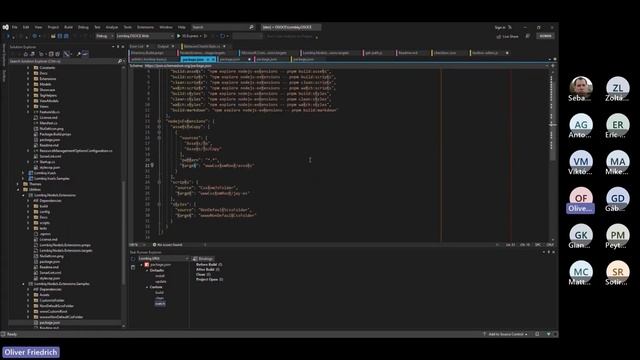640x360 pixels.
Task: Click Solution Explorer home icon
Action: 25,54
